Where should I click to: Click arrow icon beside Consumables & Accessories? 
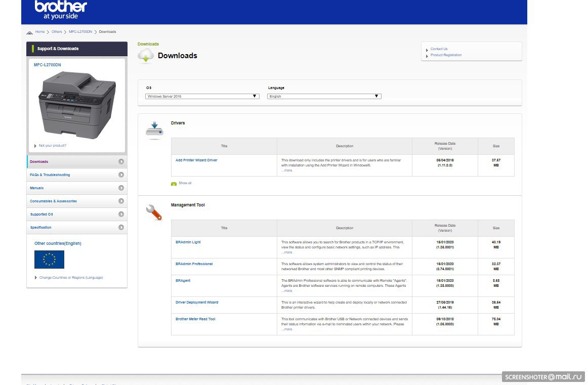click(121, 201)
